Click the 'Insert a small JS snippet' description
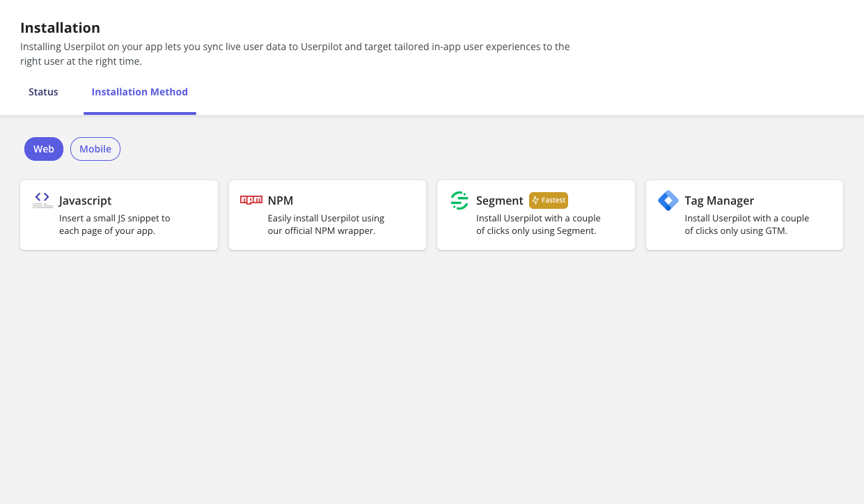The width and height of the screenshot is (864, 504). click(115, 224)
